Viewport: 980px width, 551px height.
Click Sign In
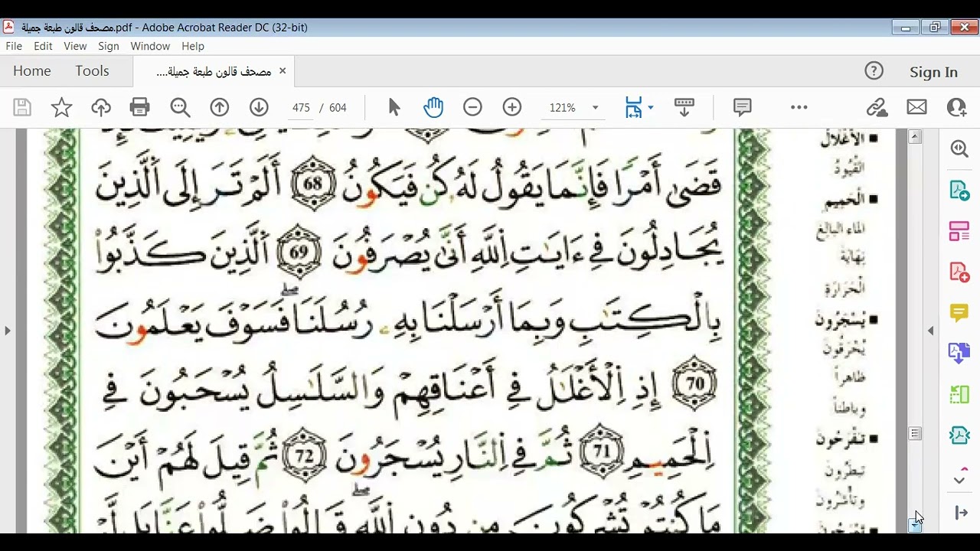point(933,72)
